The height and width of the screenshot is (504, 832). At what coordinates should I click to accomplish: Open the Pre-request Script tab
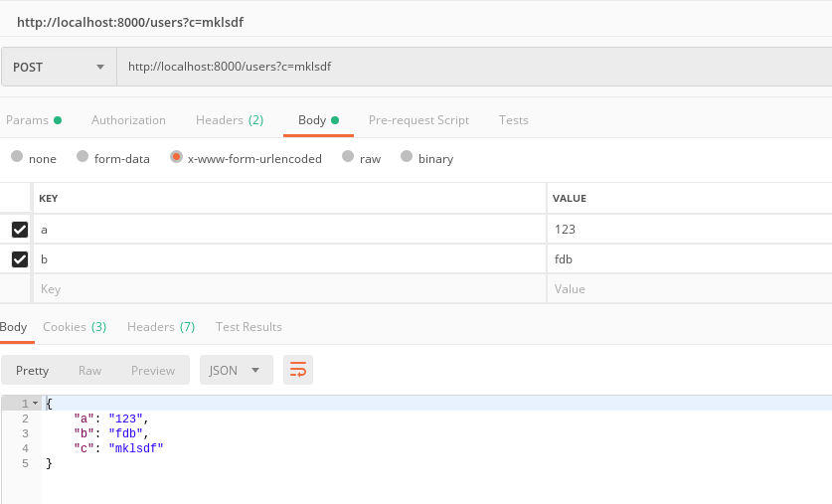[418, 120]
